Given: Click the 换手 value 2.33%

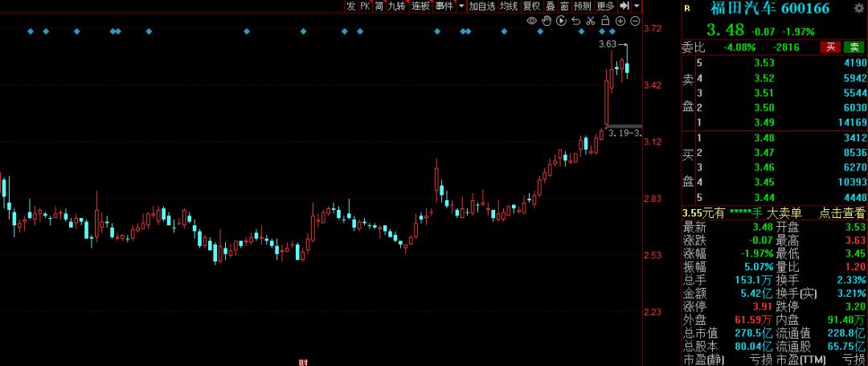Looking at the screenshot, I should coord(853,280).
